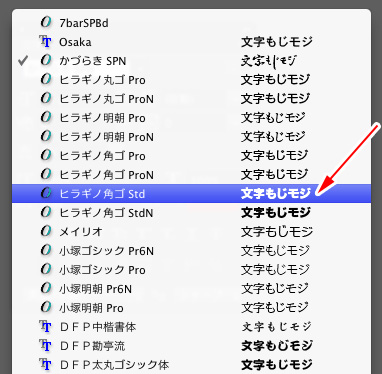Viewport: 382px width, 374px height.
Task: Click TrueType icon beside Osaka
Action: click(45, 41)
